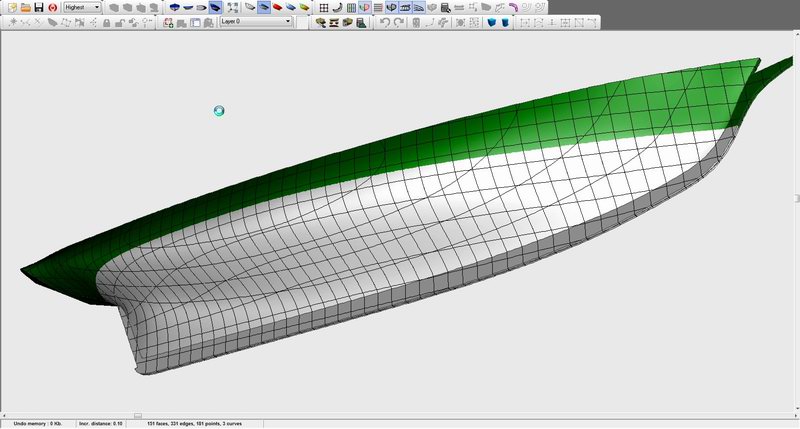Screen dimensions: 800x429
Task: Click the layer color box beside Layer 0
Action: [x=300, y=22]
